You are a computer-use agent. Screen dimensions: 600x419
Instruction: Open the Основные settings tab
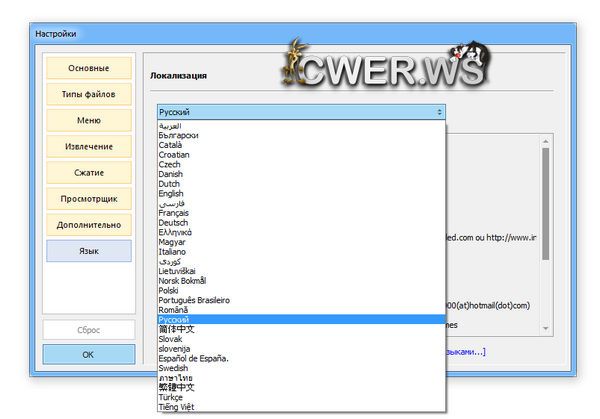pyautogui.click(x=88, y=68)
